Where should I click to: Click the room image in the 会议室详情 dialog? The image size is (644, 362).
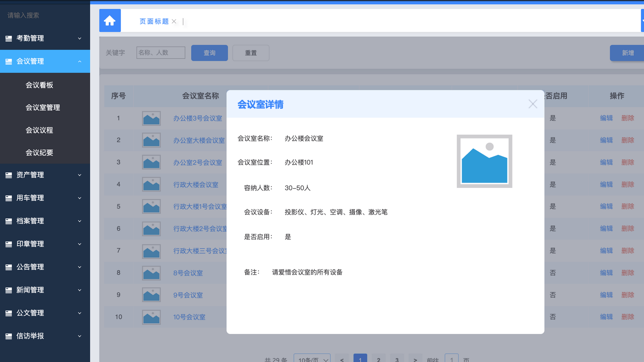pyautogui.click(x=484, y=161)
